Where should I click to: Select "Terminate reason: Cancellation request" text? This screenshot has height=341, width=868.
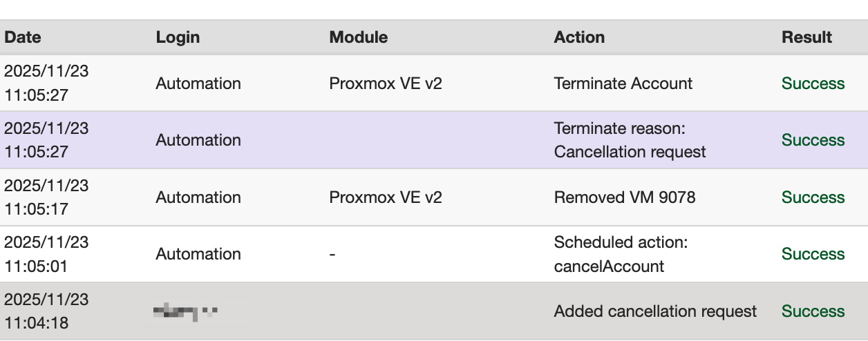(630, 140)
